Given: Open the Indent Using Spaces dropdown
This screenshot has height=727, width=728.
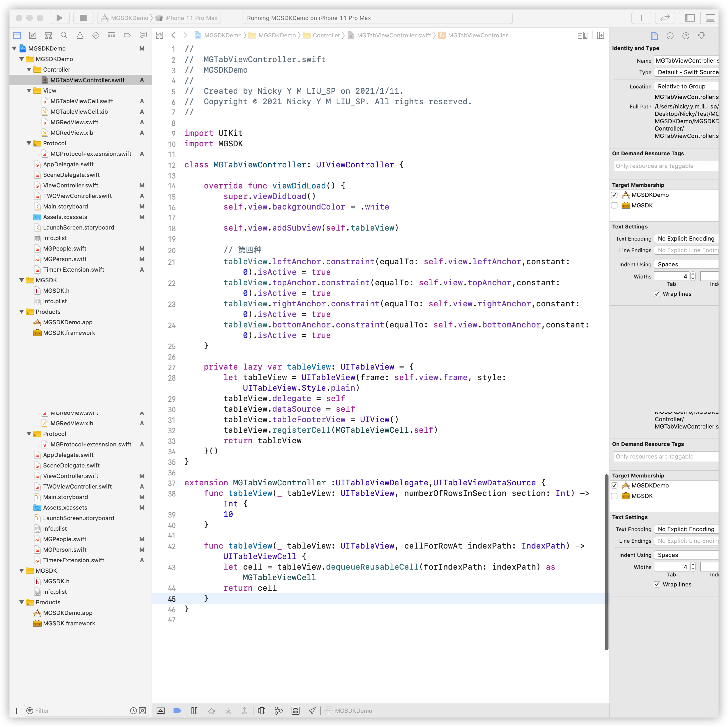Looking at the screenshot, I should pyautogui.click(x=686, y=265).
